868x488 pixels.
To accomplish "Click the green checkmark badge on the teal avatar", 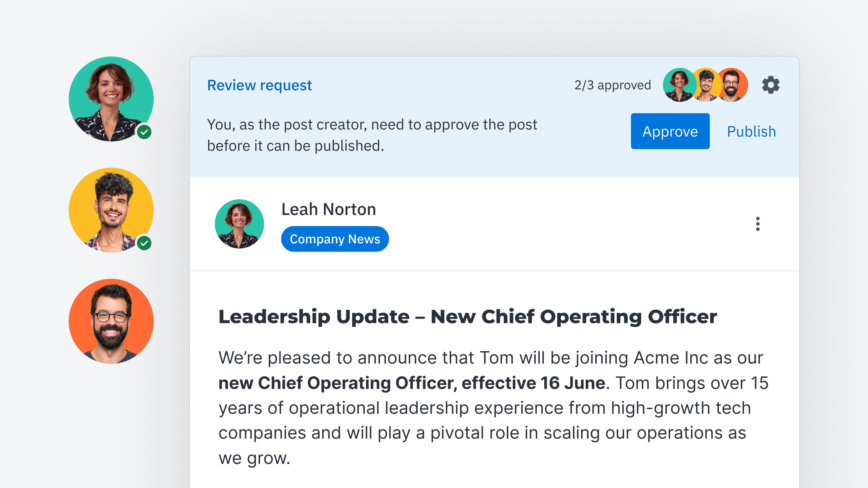I will (x=144, y=132).
